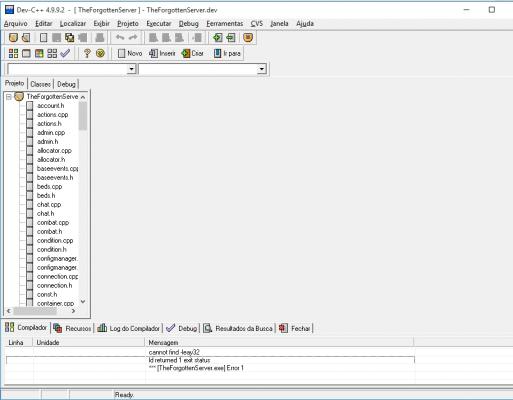Open the Projeto menu
The width and height of the screenshot is (513, 400).
128,24
